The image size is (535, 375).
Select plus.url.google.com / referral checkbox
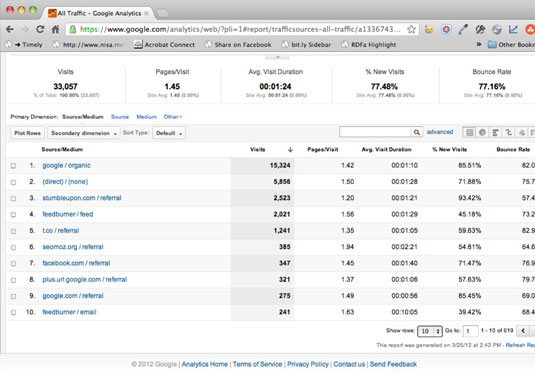point(13,280)
